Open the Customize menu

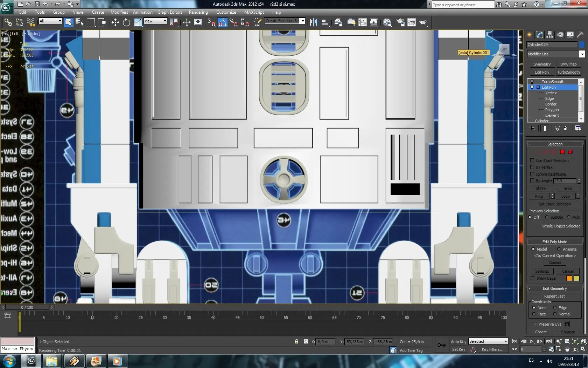point(226,12)
